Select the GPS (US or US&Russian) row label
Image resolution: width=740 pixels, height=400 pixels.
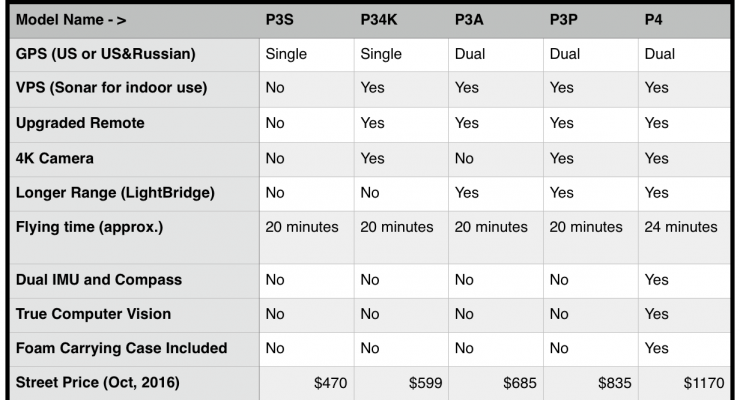click(x=106, y=54)
